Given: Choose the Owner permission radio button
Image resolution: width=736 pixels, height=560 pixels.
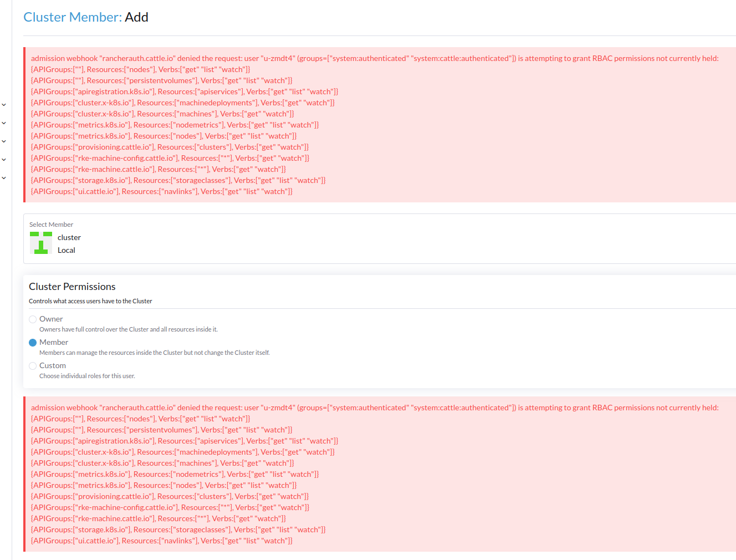Looking at the screenshot, I should point(32,319).
